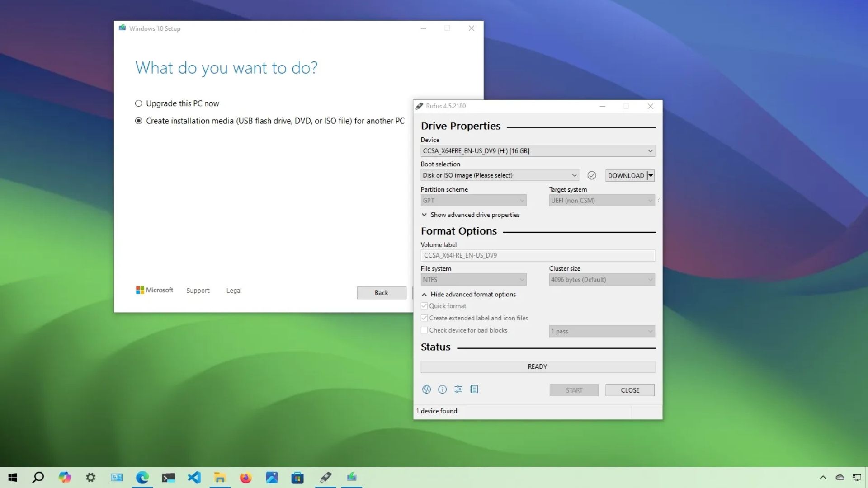Open network status tray icon

tap(857, 478)
